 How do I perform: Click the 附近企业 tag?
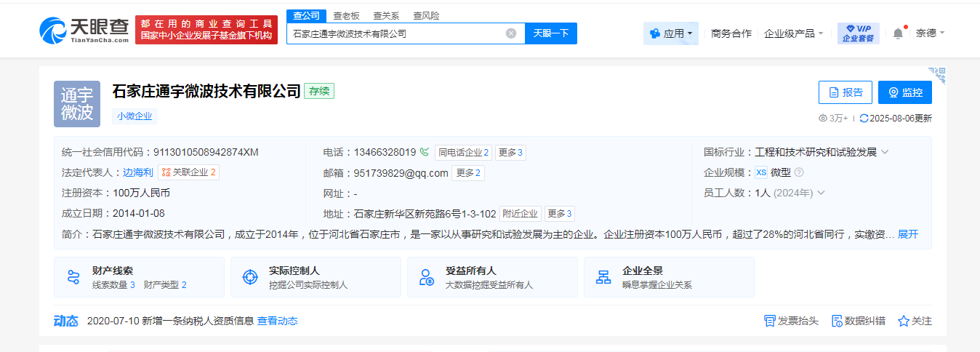[521, 214]
